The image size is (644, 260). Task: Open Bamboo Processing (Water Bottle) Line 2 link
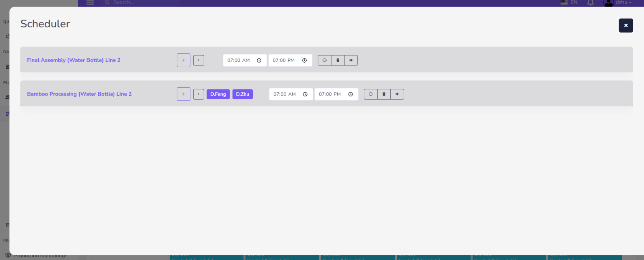coord(79,94)
